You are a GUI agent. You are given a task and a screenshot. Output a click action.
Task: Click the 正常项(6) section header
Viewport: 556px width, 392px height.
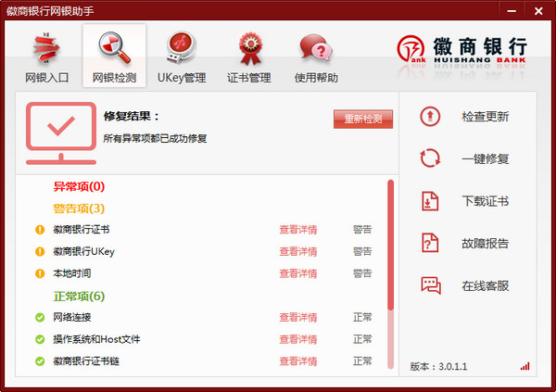click(79, 297)
